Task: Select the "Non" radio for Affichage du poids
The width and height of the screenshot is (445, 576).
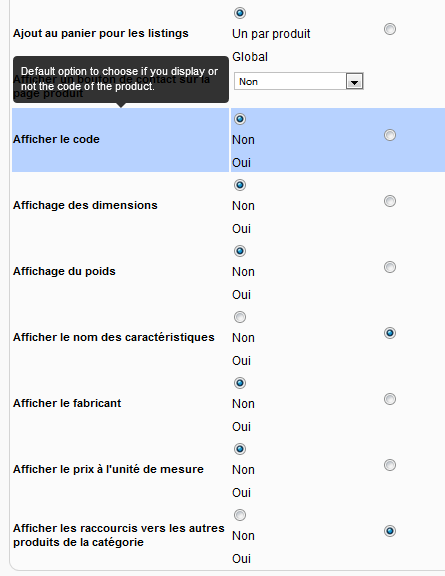Action: point(240,251)
